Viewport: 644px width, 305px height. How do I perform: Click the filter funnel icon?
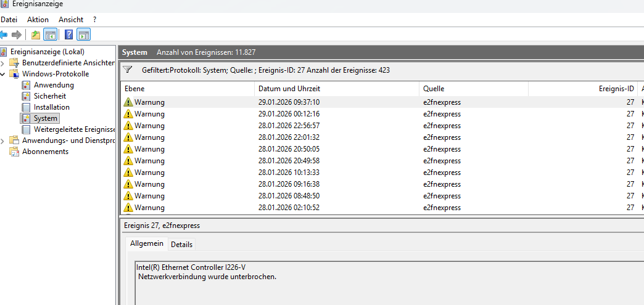(x=127, y=70)
